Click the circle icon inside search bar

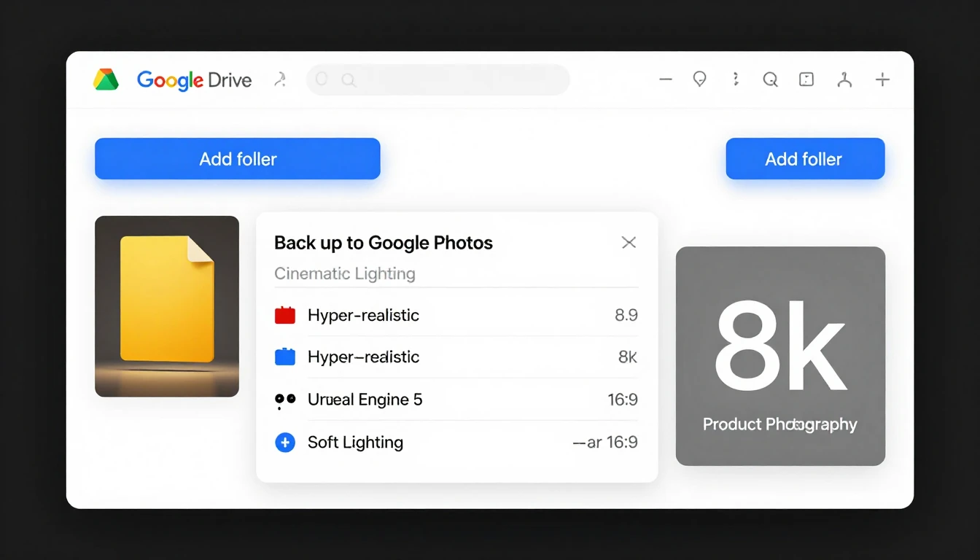[322, 79]
